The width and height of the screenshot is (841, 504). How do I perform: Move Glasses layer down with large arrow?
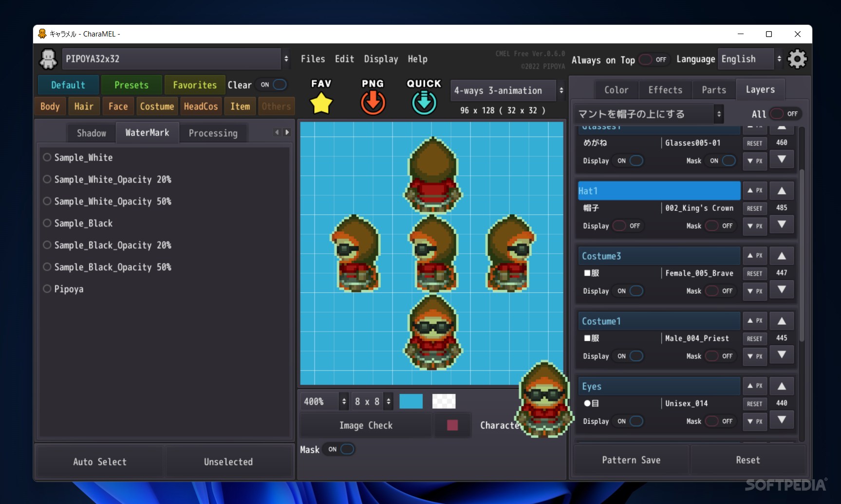pos(782,159)
